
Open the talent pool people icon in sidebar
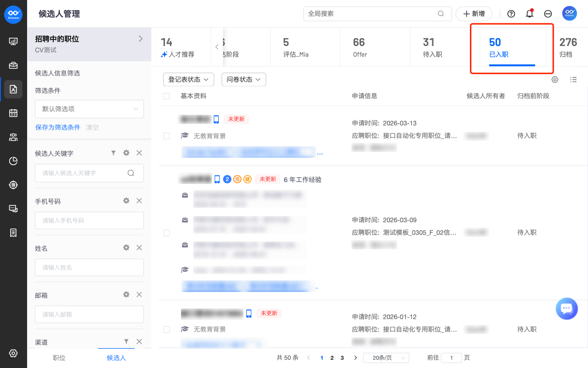pos(14,137)
